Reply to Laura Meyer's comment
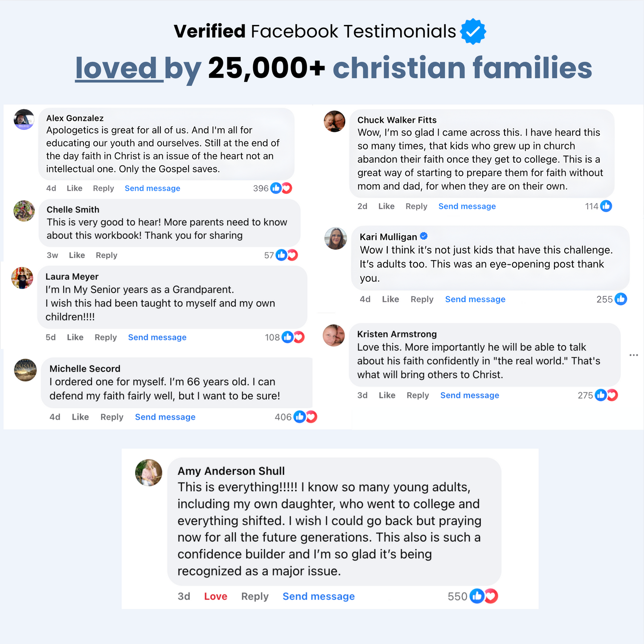Screen dimensions: 644x644 coord(106,337)
